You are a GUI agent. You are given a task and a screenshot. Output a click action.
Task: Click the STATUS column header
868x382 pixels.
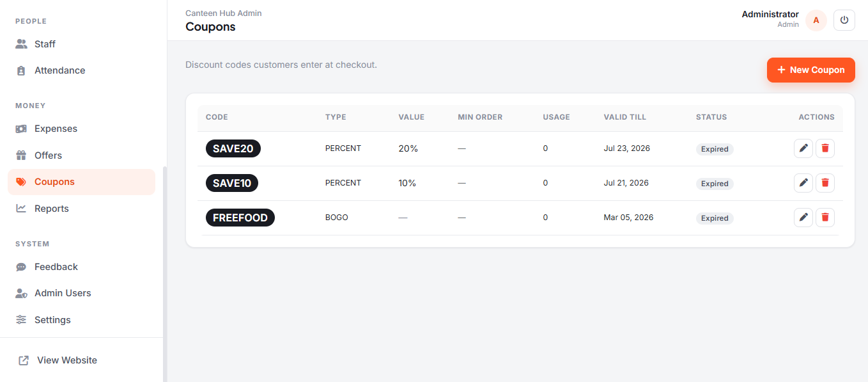point(711,117)
